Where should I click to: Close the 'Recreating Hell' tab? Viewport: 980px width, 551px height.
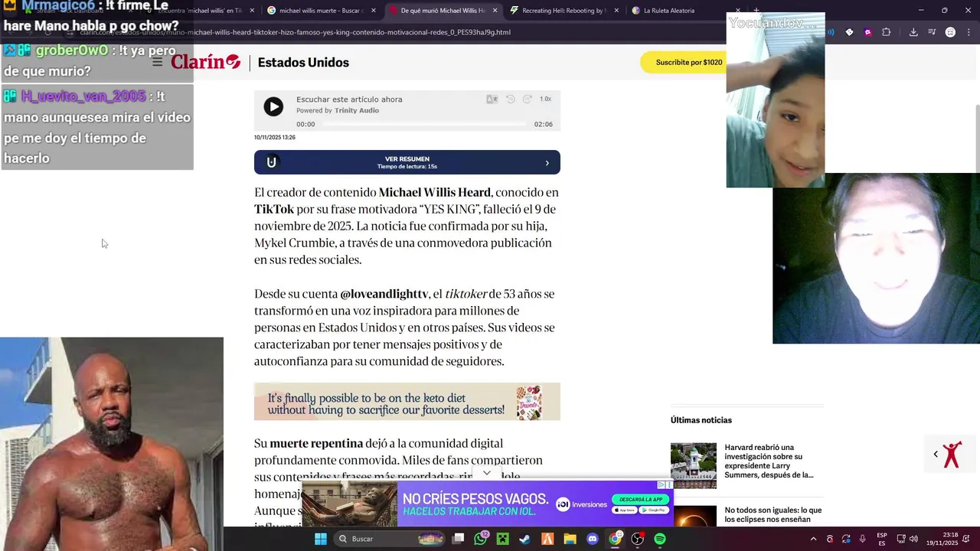pyautogui.click(x=616, y=11)
